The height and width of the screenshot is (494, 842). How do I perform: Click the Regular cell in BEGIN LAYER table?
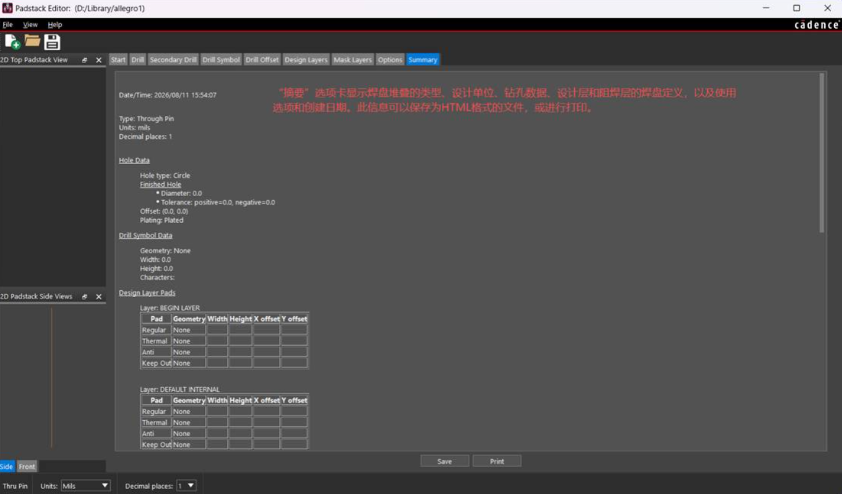tap(156, 330)
